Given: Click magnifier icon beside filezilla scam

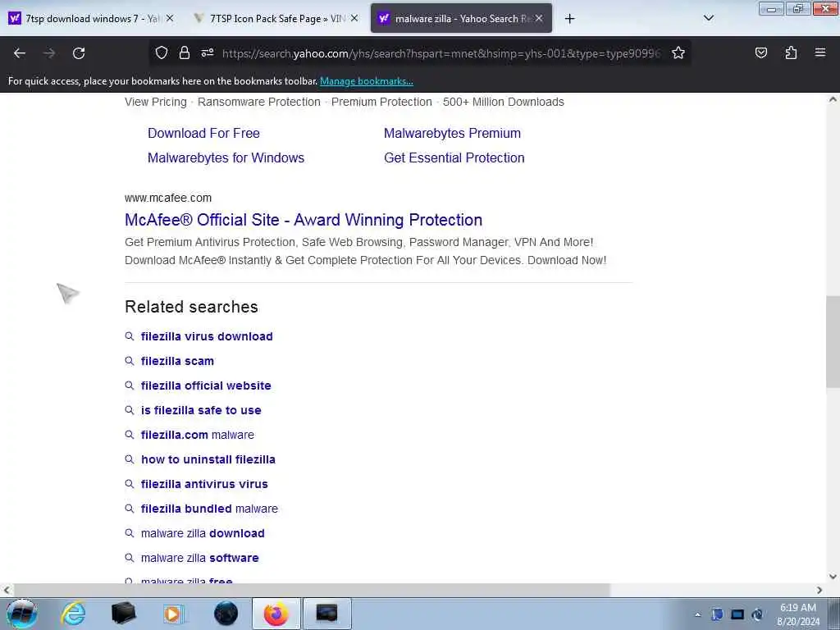Looking at the screenshot, I should (x=129, y=361).
